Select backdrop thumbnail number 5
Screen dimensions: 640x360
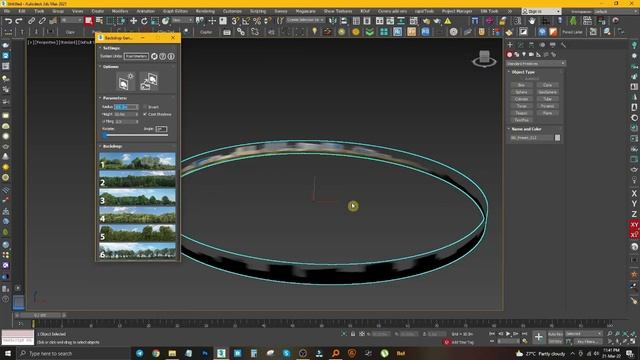(x=138, y=233)
